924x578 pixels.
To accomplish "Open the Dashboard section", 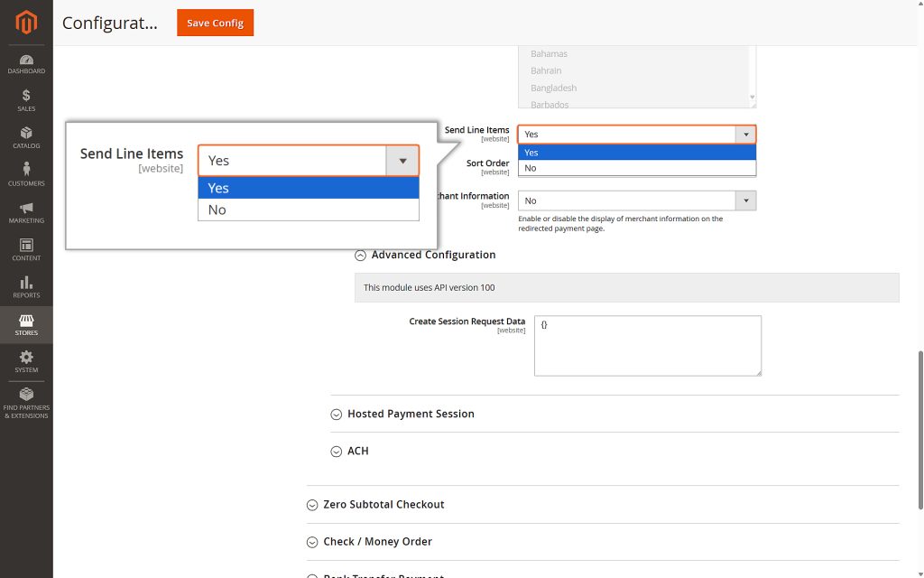I will [26, 64].
